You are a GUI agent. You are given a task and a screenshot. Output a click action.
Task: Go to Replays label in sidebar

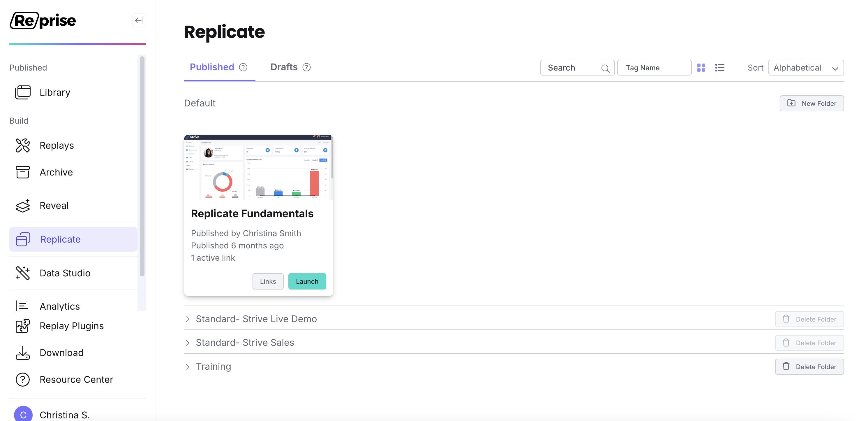tap(57, 145)
